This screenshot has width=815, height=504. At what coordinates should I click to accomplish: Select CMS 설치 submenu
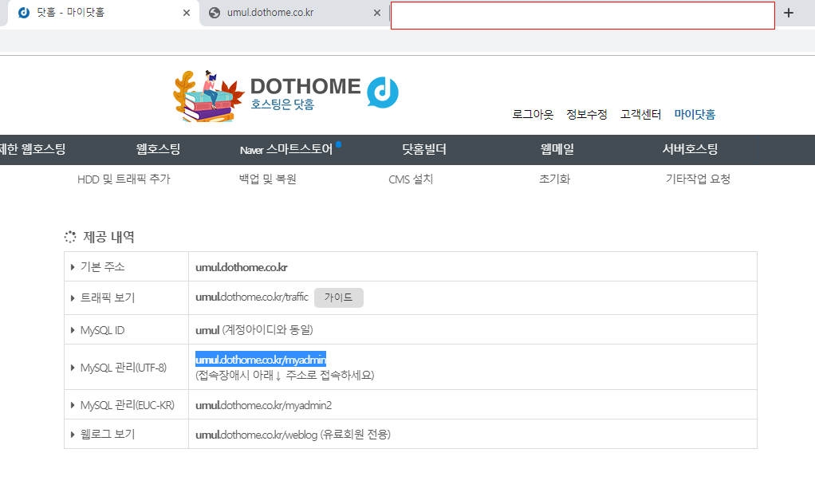click(x=411, y=179)
